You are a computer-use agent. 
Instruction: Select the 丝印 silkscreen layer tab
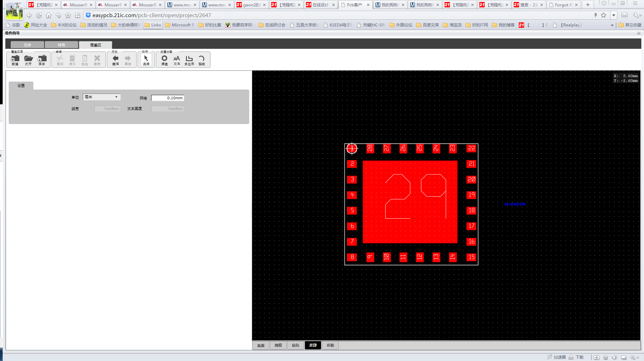[313, 345]
